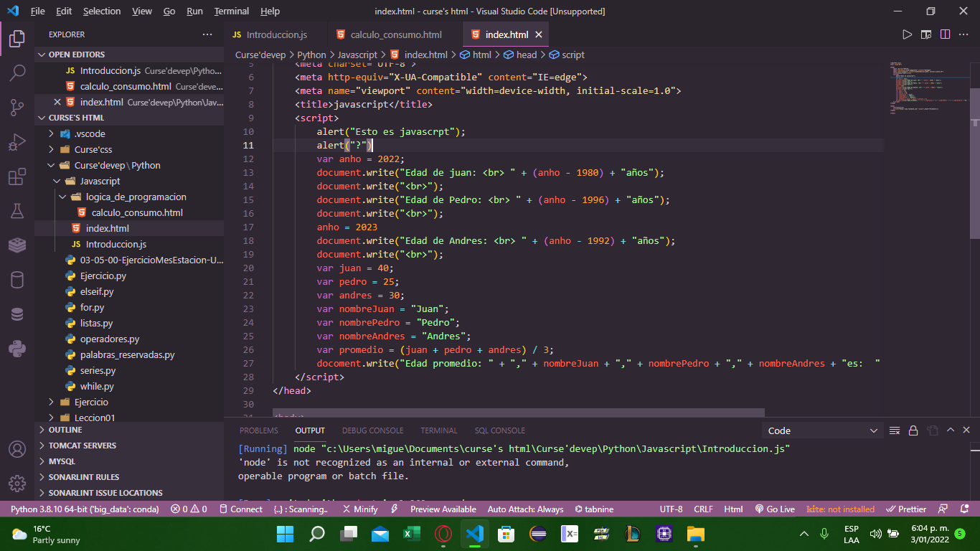Open the Code output channel dropdown
980x551 pixels.
click(823, 430)
